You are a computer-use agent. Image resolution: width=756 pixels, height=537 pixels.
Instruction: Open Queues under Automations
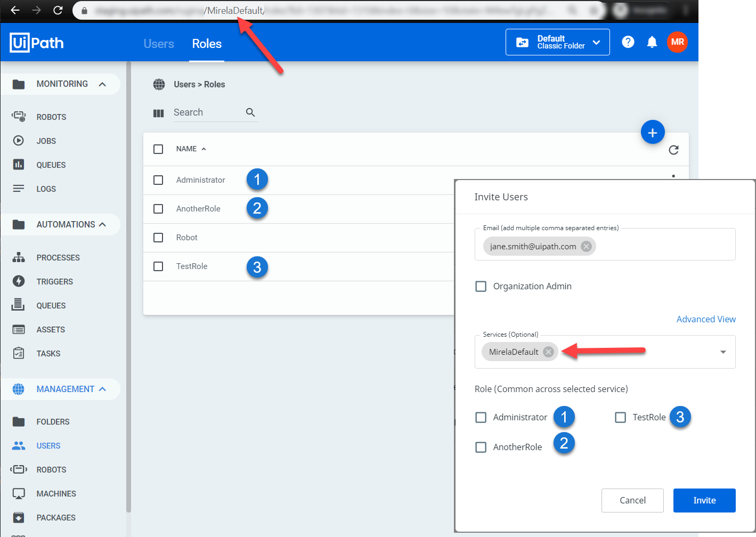pos(51,305)
